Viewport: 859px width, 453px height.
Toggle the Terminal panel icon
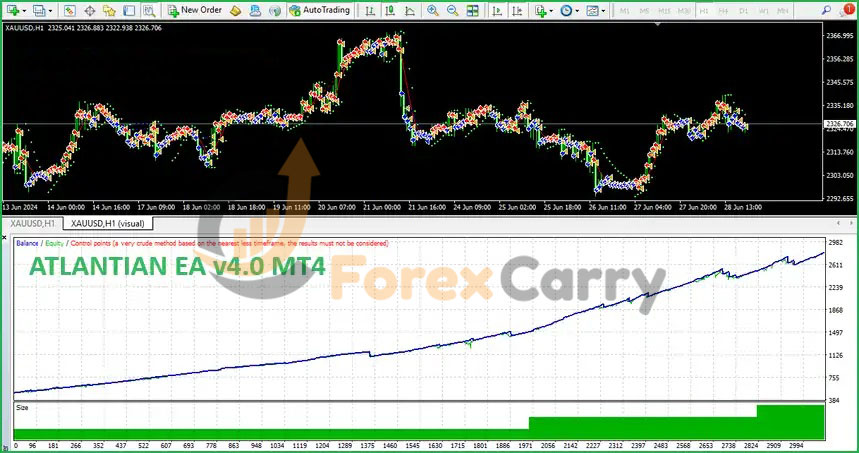129,10
